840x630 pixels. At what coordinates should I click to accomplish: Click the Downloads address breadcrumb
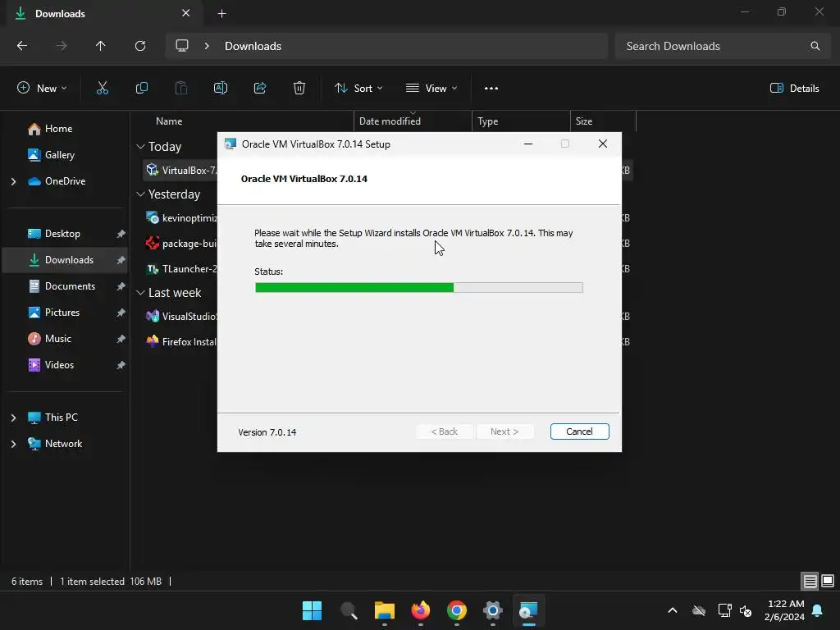[x=253, y=46]
